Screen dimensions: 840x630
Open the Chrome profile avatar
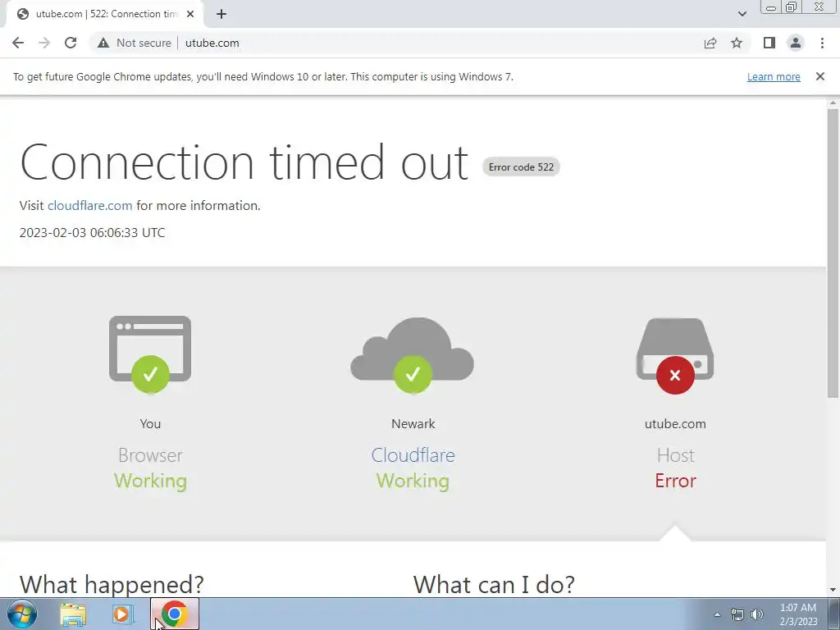[x=796, y=43]
